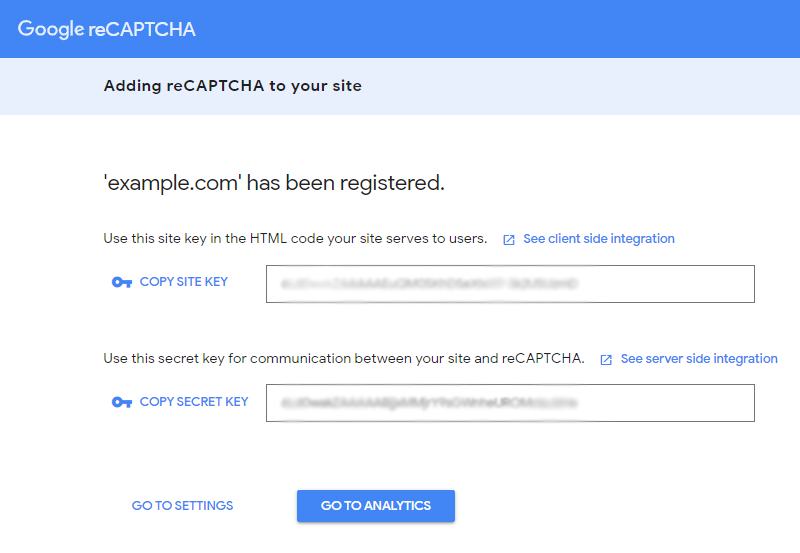The width and height of the screenshot is (800, 553).
Task: Open the See server side integration link
Action: [x=698, y=359]
